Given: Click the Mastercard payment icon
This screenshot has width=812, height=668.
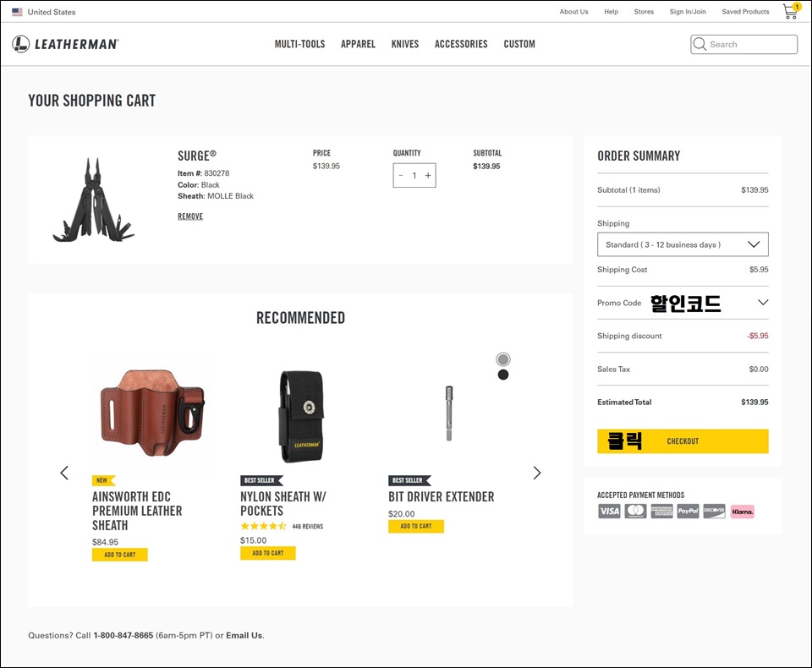Looking at the screenshot, I should click(x=635, y=512).
